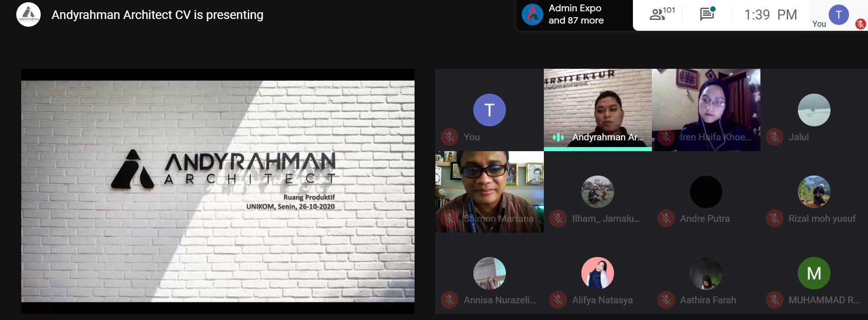Click muted mic icon beside Rizal moh yusuf
The image size is (868, 320).
pos(774,219)
